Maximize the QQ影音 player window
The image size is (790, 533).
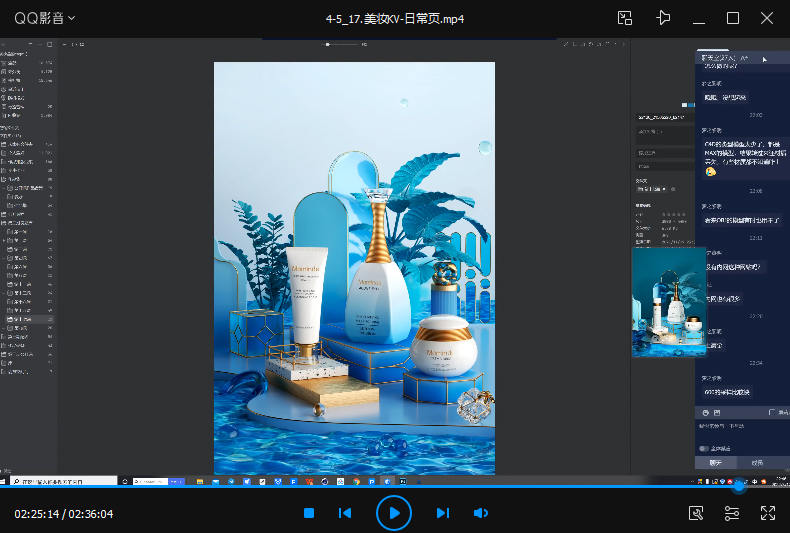click(732, 18)
